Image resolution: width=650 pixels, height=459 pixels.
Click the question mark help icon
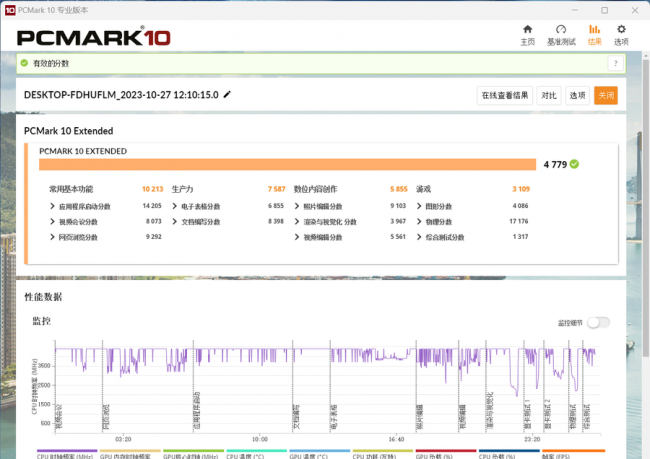point(616,63)
